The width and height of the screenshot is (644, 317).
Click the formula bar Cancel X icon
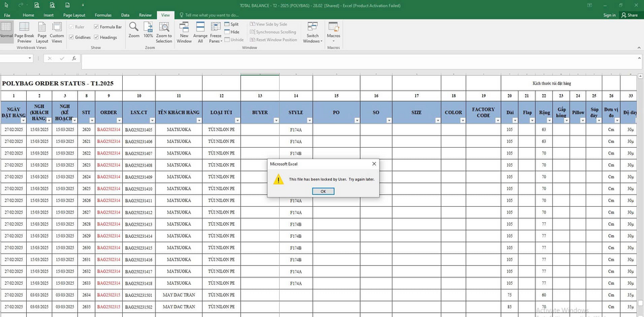(50, 58)
